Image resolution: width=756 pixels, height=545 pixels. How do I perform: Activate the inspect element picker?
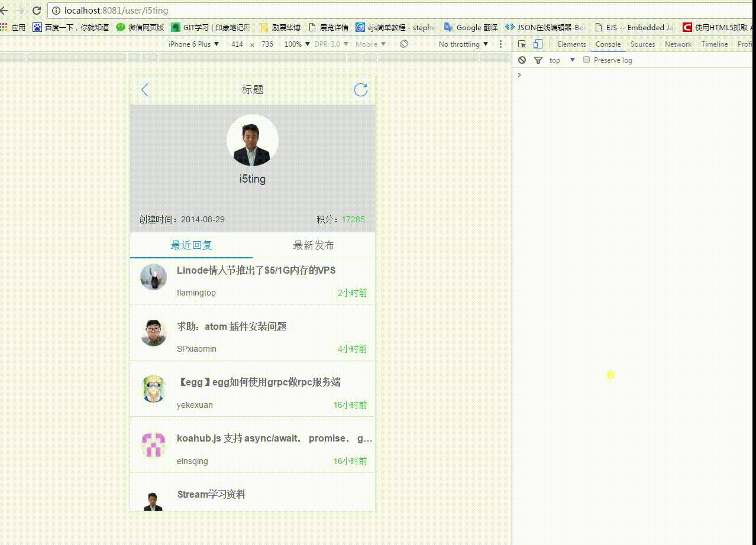tap(522, 44)
